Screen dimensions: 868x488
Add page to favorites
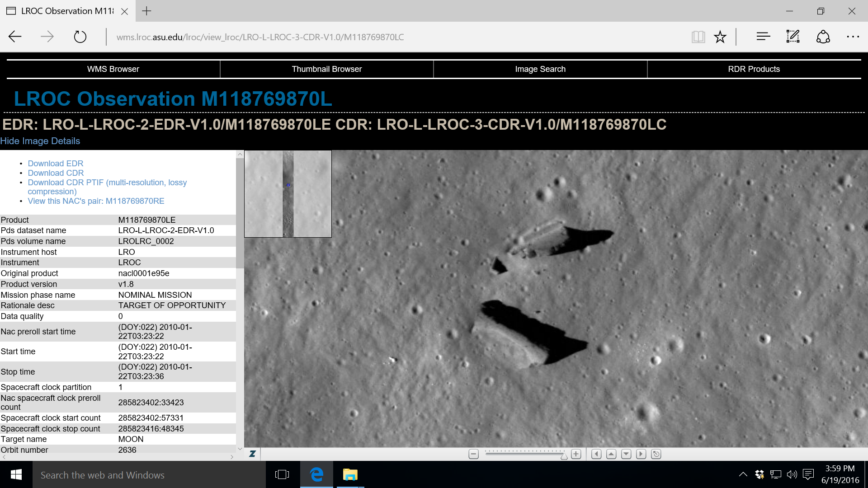(720, 37)
